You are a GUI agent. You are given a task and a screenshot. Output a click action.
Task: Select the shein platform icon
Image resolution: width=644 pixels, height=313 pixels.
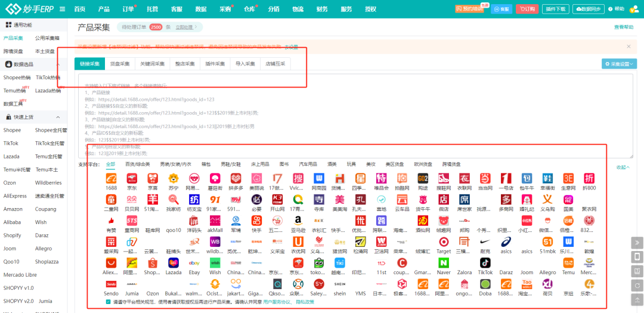click(340, 284)
